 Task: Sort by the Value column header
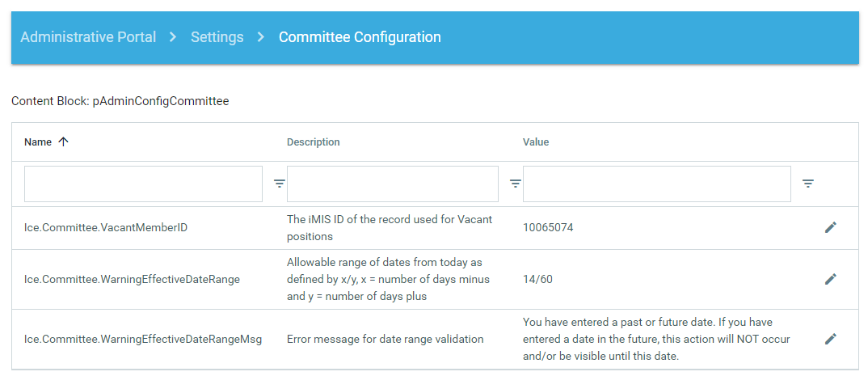(x=535, y=142)
